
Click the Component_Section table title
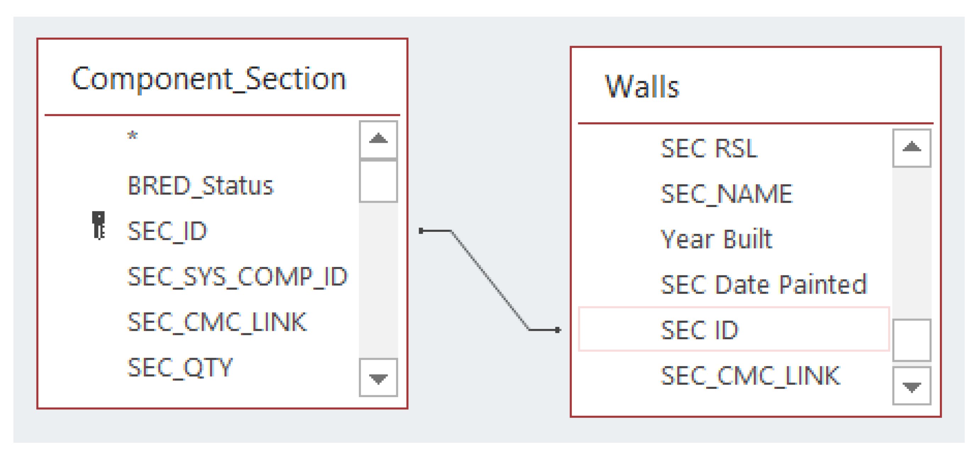[x=209, y=79]
